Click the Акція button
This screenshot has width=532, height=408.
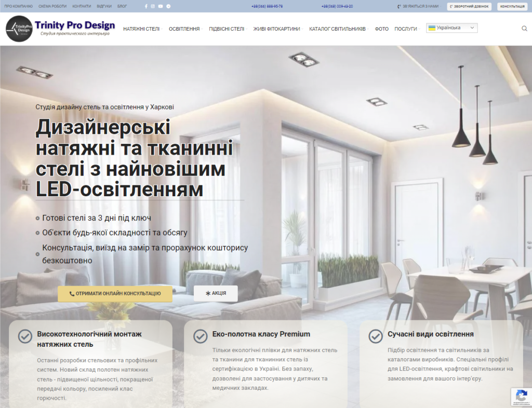click(216, 293)
